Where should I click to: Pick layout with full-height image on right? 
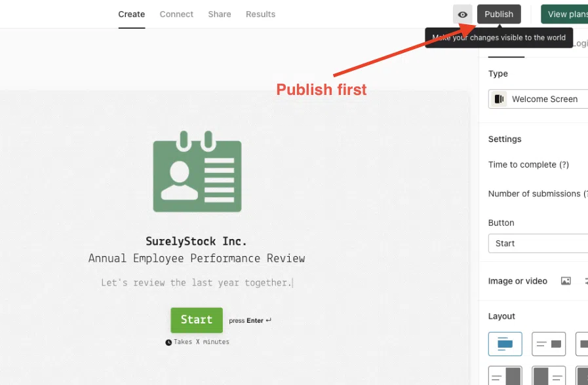pos(505,376)
